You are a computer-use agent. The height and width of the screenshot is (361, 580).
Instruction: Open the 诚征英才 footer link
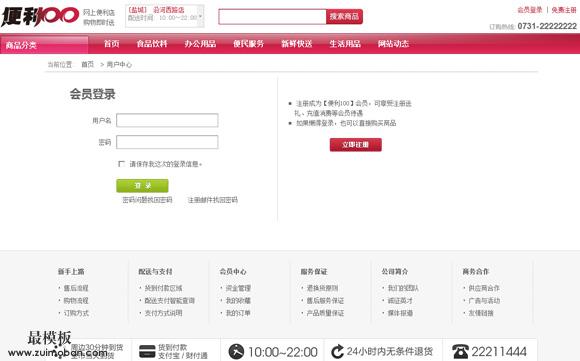[x=400, y=300]
